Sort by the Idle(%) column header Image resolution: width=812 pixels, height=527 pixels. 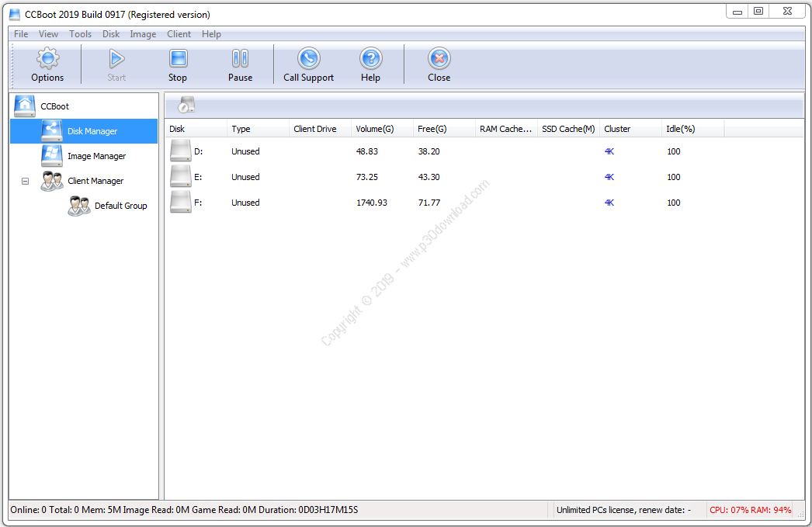click(x=693, y=129)
